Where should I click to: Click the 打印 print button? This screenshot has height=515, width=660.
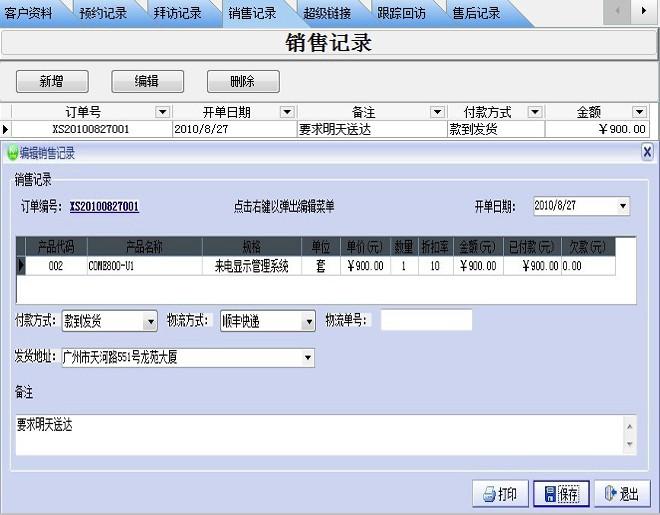[500, 494]
